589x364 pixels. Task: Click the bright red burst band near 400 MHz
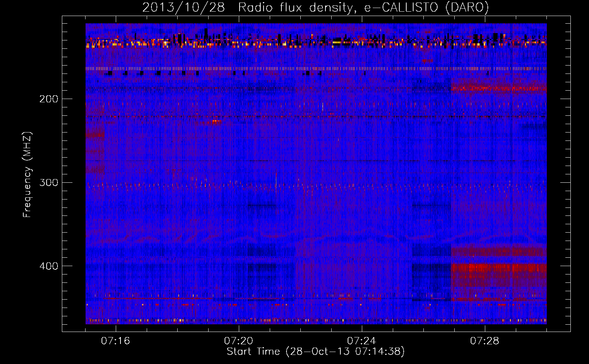(x=499, y=269)
